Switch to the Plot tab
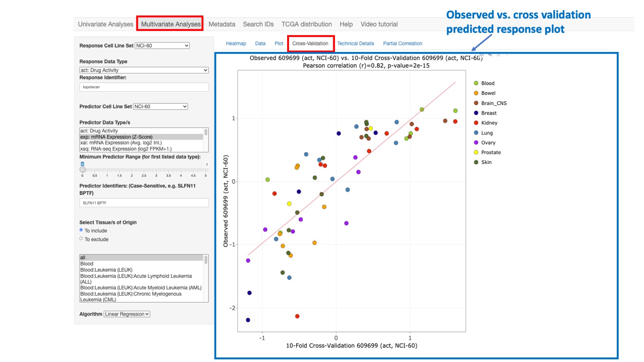644x362 pixels. point(279,43)
